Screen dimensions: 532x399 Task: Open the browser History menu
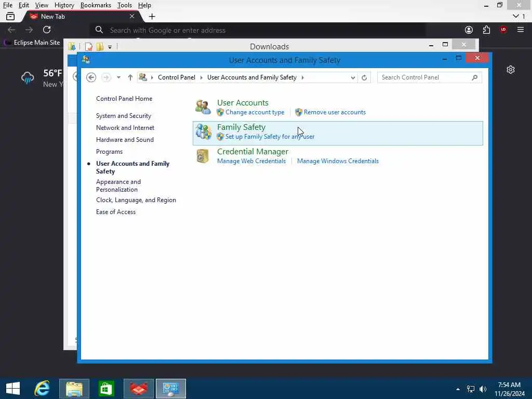pyautogui.click(x=64, y=5)
